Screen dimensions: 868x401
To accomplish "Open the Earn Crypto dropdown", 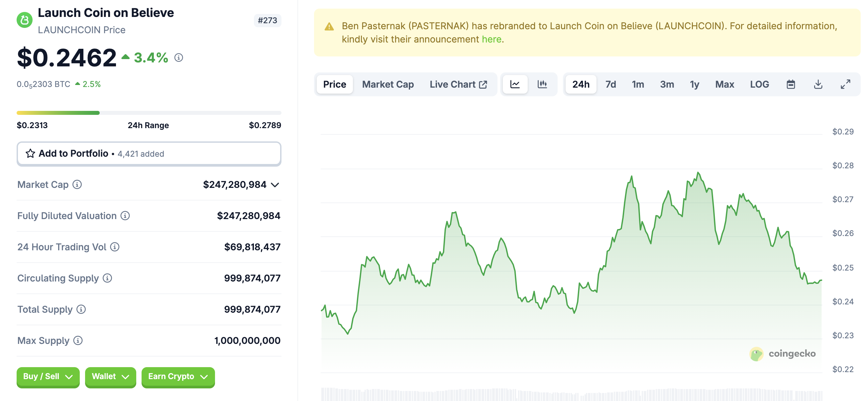I will (x=177, y=376).
